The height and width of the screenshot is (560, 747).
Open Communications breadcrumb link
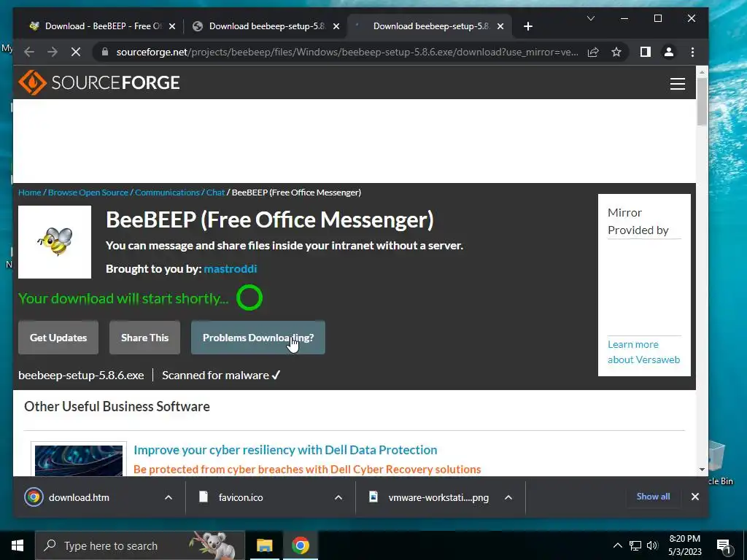[167, 192]
